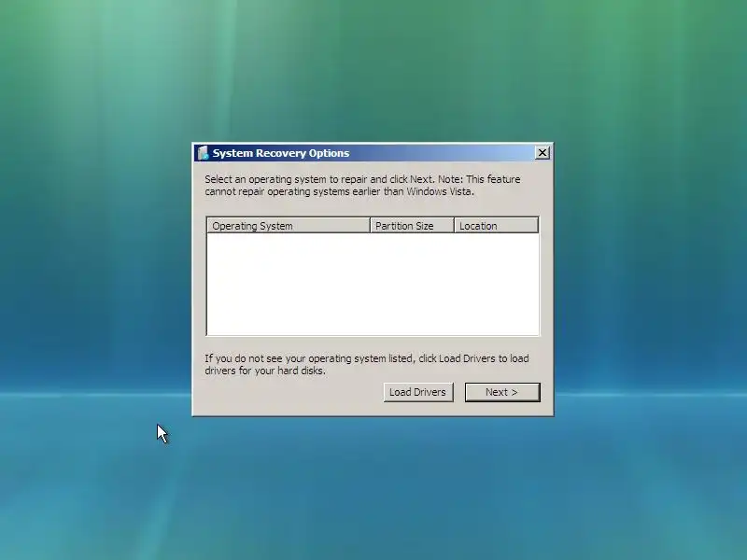Close the System Recovery Options dialog
Image resolution: width=747 pixels, height=560 pixels.
[543, 153]
